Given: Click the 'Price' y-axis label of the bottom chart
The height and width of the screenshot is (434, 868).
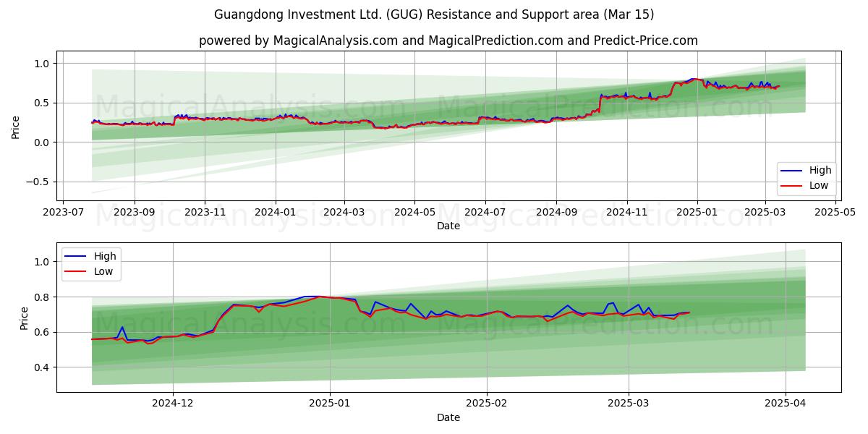Looking at the screenshot, I should pos(24,318).
